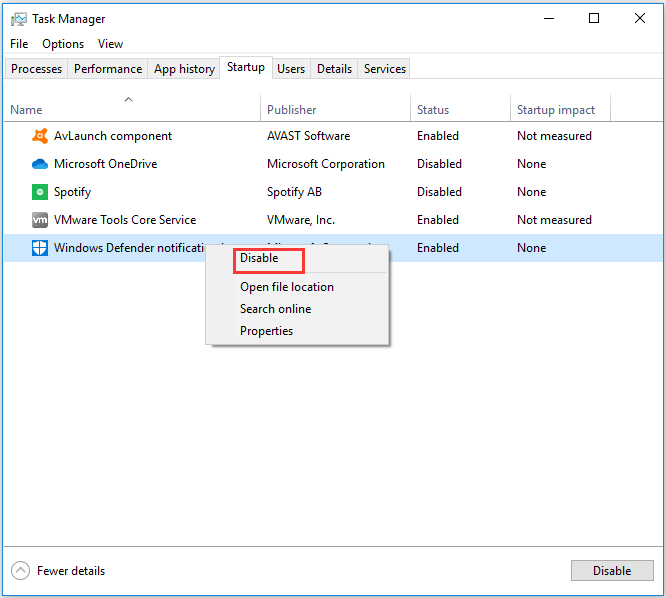Click Not measured impact of AvLaunch component
Screen dimensions: 666x598
point(554,136)
